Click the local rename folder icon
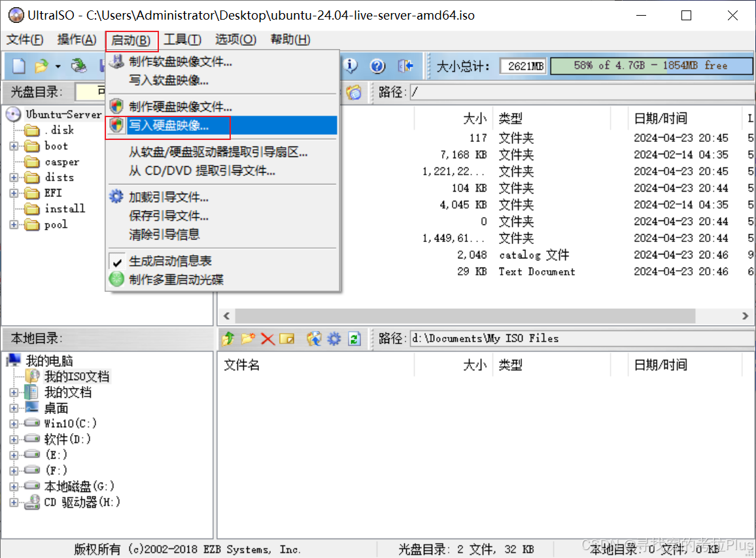Viewport: 756px width, 558px height. pos(287,339)
